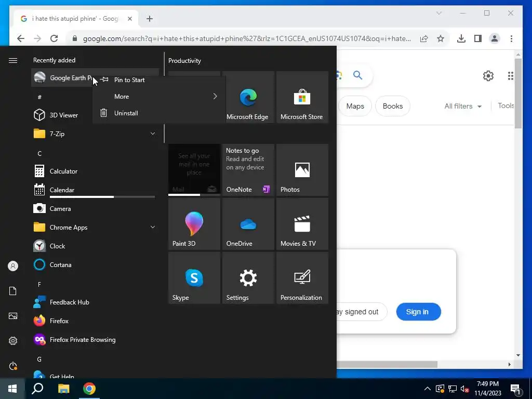Viewport: 532px width, 399px height.
Task: Launch 3D Viewer from app list
Action: click(95, 115)
